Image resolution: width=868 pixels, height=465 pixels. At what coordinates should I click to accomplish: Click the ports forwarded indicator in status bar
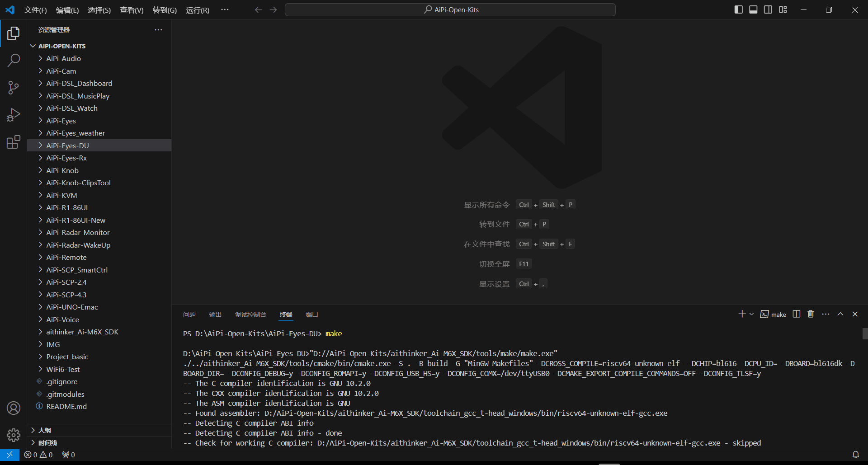[69, 455]
